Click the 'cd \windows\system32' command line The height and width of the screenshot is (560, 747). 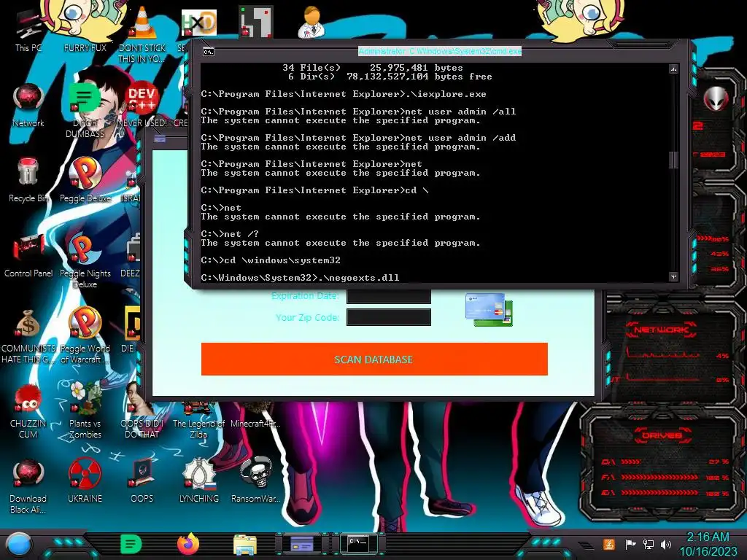(x=271, y=260)
